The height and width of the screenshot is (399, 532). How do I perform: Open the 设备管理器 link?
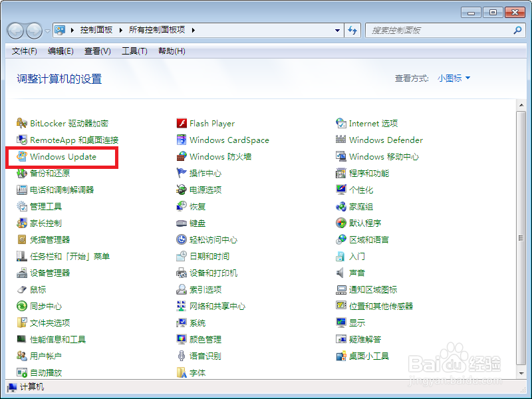pos(50,273)
